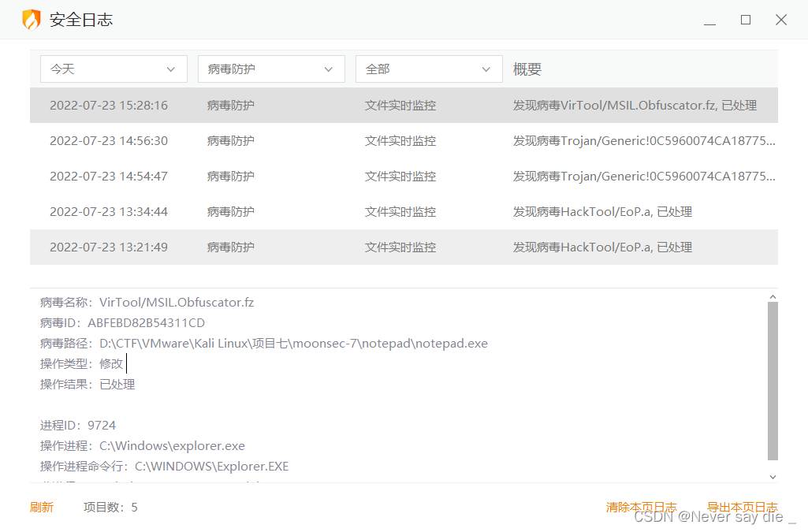
Task: Click the Huorong shield logo icon
Action: 31,20
